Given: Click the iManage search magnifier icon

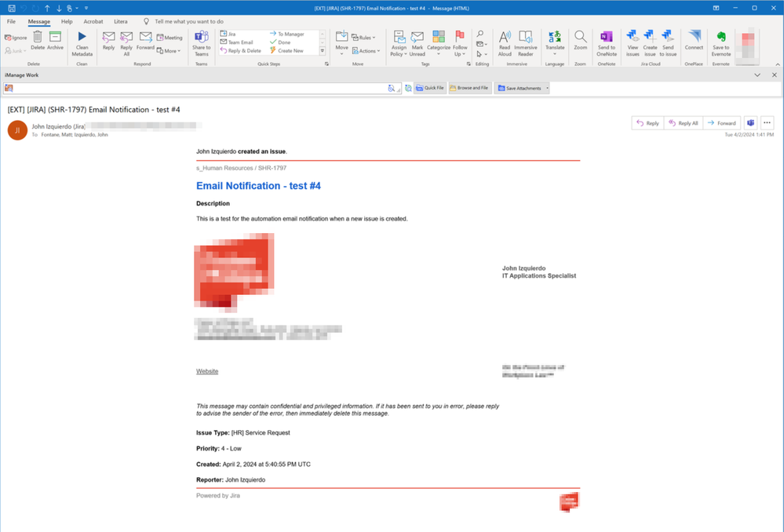Looking at the screenshot, I should point(392,89).
